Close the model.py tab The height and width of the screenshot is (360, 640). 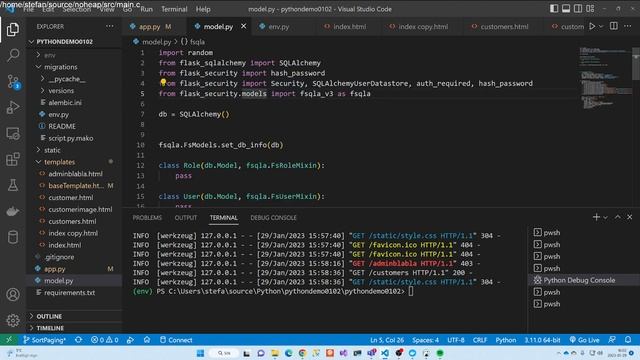(244, 26)
